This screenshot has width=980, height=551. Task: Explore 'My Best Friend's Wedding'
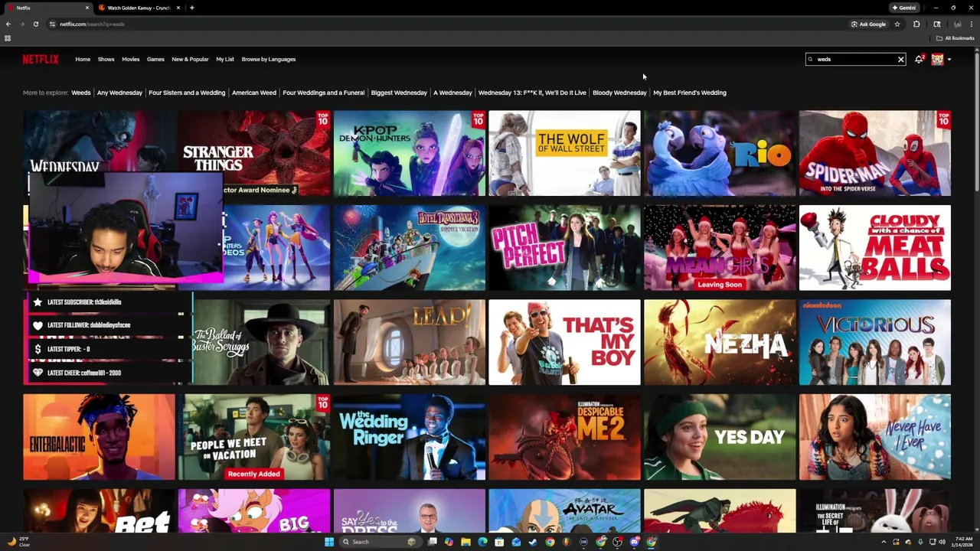(x=690, y=93)
